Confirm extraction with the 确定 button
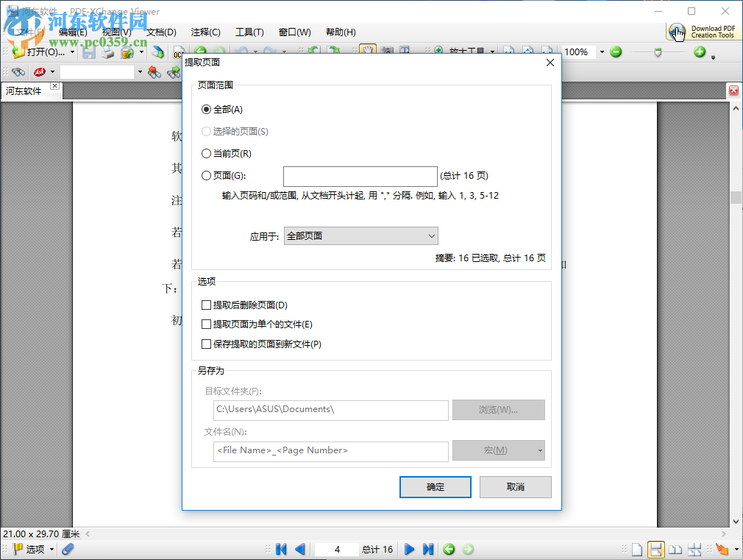The image size is (743, 560). [435, 486]
